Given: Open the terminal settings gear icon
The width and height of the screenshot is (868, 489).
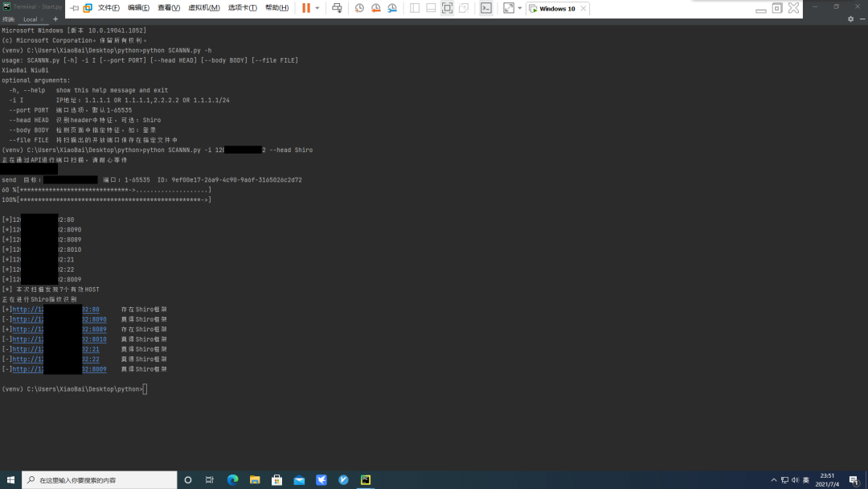Looking at the screenshot, I should point(850,19).
